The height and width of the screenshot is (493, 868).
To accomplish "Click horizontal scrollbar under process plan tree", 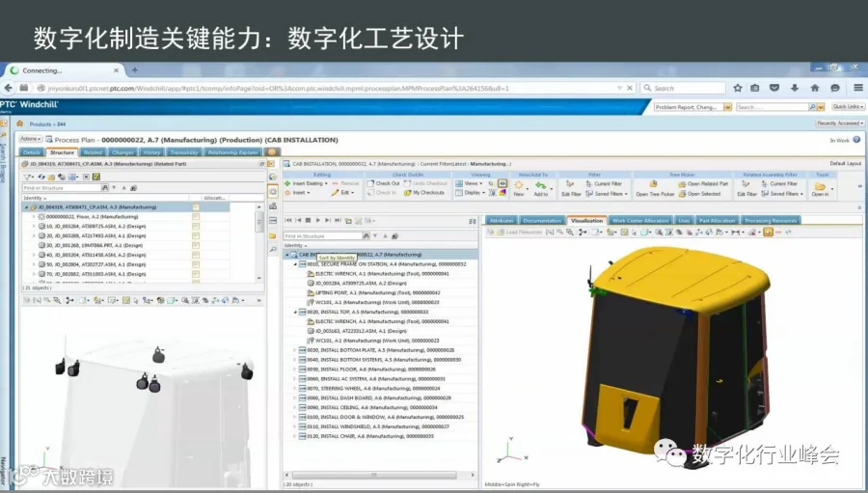I will point(374,476).
